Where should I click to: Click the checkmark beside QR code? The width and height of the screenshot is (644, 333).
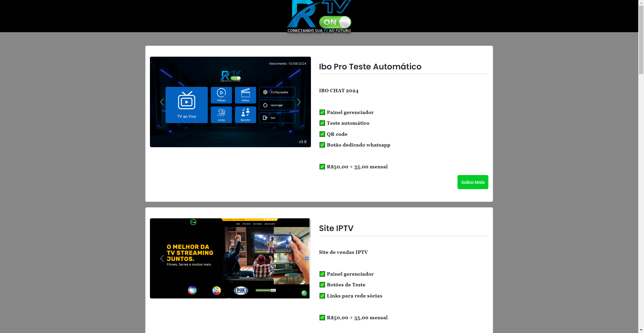click(x=322, y=134)
